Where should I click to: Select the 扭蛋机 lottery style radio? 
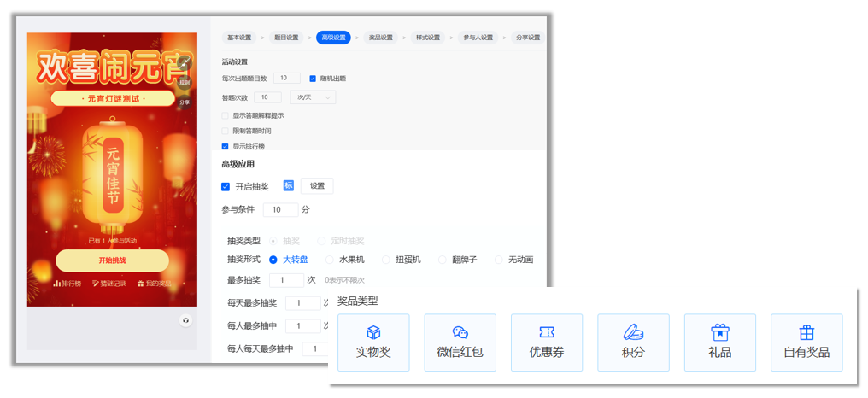(x=386, y=260)
